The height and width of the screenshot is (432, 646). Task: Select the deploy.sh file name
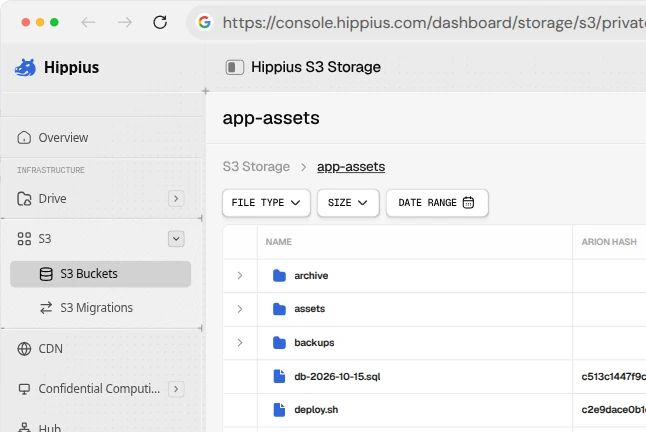[316, 410]
